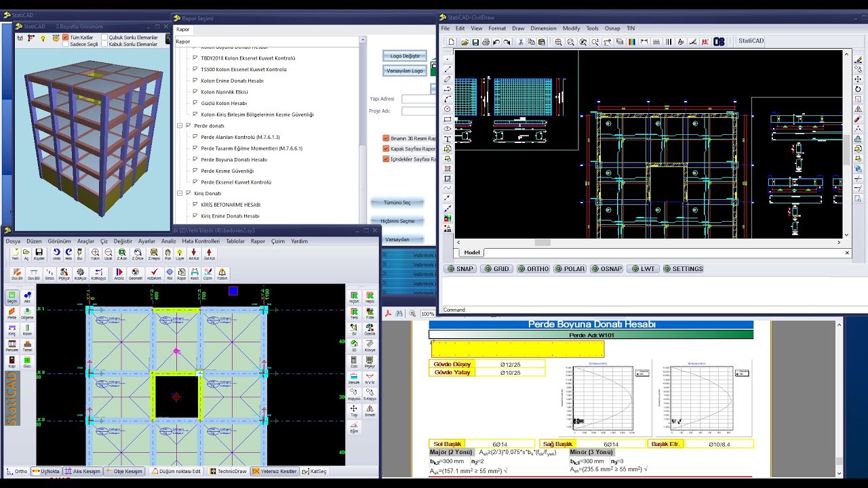Open the Tablolar menu
This screenshot has height=488, width=868.
pos(235,241)
